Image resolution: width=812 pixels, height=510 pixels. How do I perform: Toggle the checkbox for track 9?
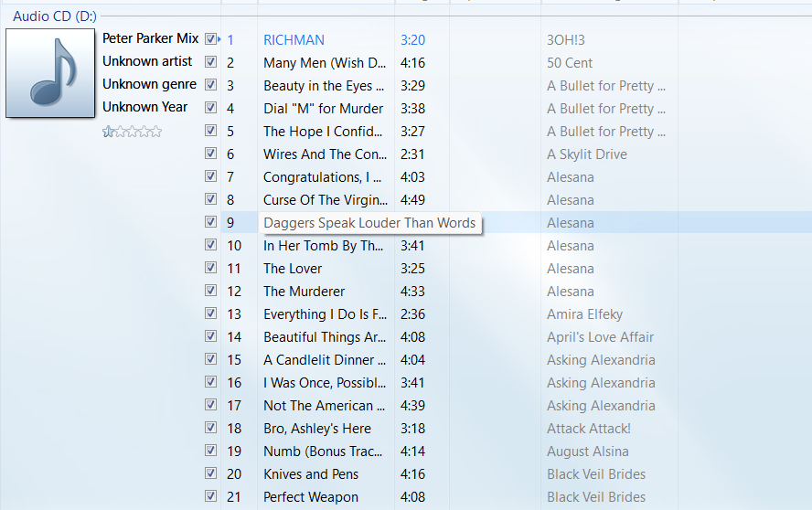pyautogui.click(x=210, y=221)
